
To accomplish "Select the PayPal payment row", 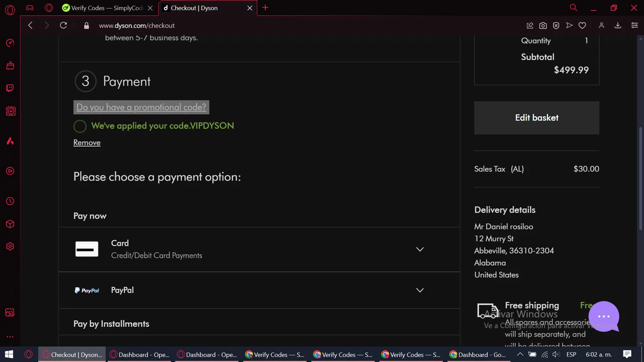I will pyautogui.click(x=259, y=290).
